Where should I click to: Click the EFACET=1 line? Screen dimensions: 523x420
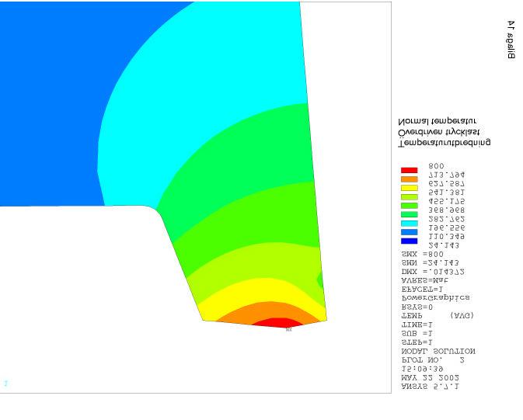pyautogui.click(x=422, y=290)
